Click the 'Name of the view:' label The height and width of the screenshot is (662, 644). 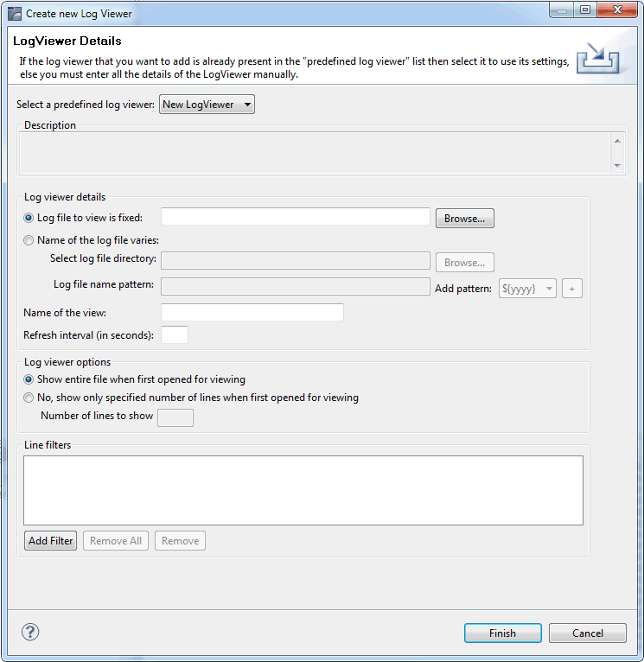click(65, 313)
